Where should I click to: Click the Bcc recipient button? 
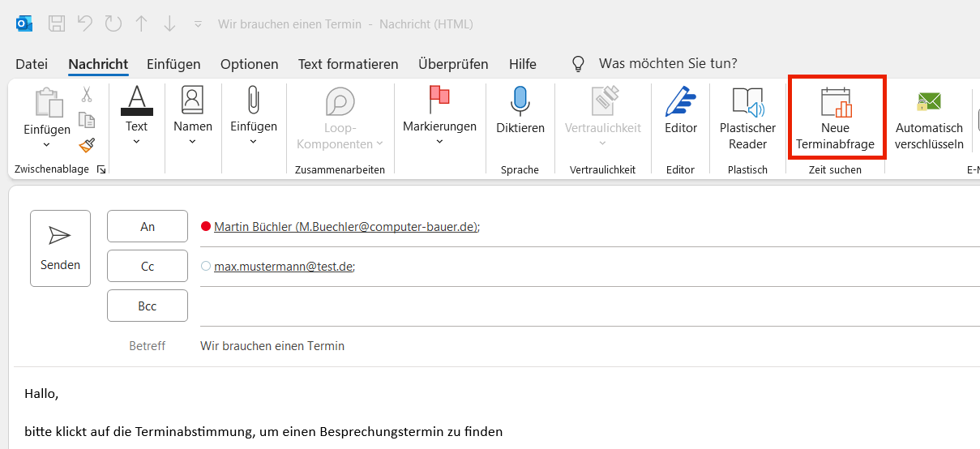point(148,306)
